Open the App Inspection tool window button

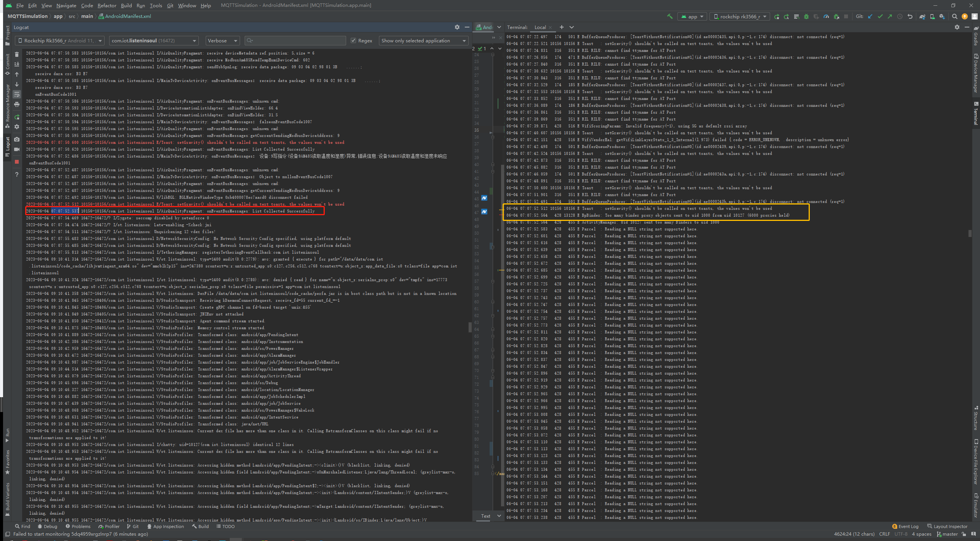pyautogui.click(x=166, y=526)
